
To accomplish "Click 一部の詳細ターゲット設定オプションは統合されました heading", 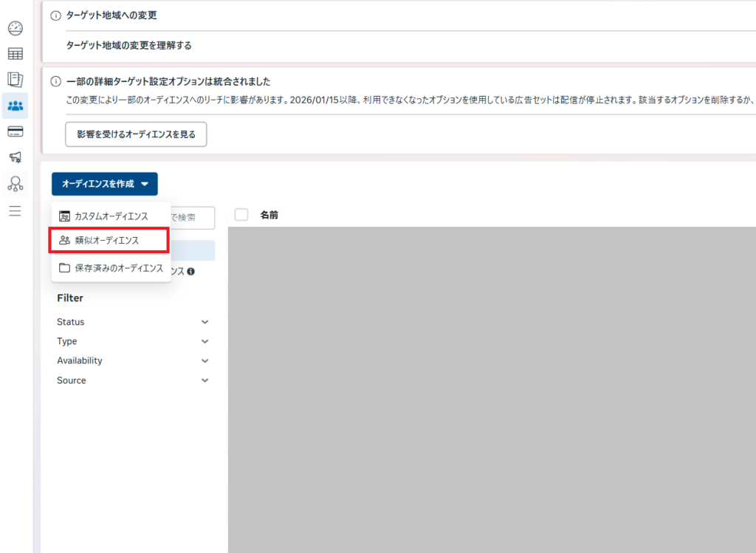I will [168, 81].
